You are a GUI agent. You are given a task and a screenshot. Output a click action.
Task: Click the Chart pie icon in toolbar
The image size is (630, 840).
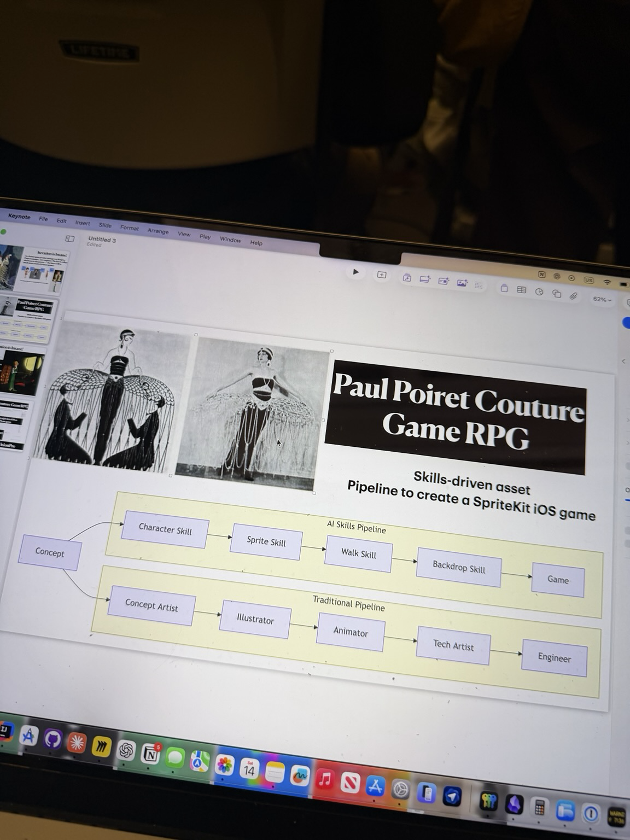[x=539, y=292]
